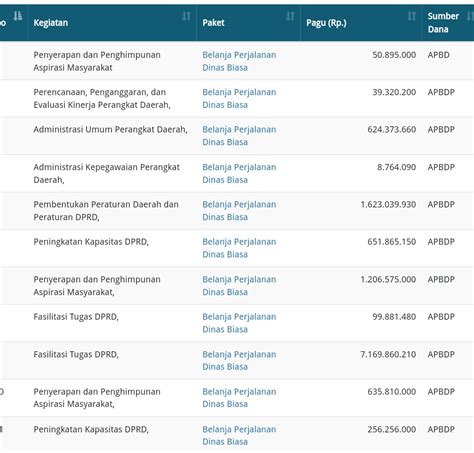Select 'Fasilitasi Tugas DPRD,' cell with 7.169.860.210
Image resolution: width=474 pixels, height=453 pixels.
112,360
